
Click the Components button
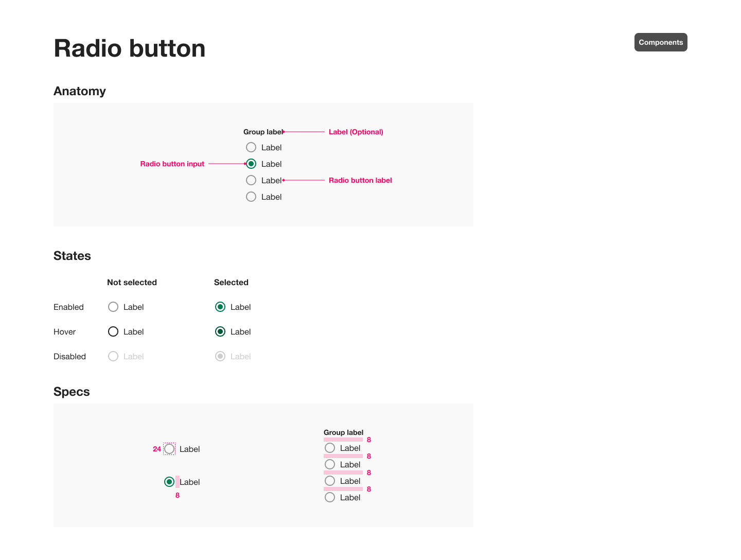661,42
